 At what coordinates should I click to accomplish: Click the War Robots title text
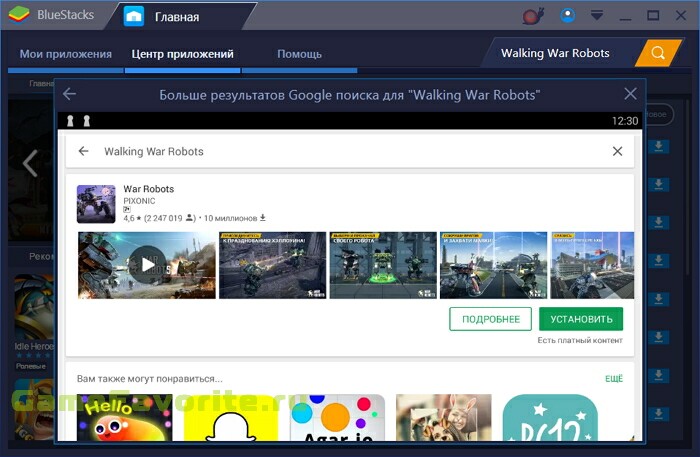(x=149, y=189)
